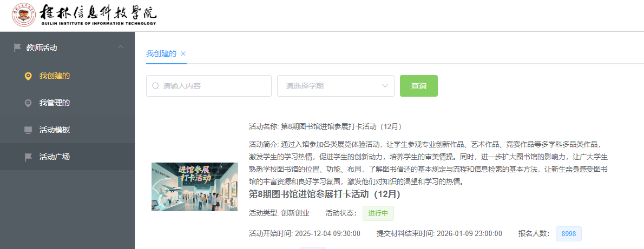Click the semester dropdown arrow
Screen dimensions: 644x249
point(385,86)
